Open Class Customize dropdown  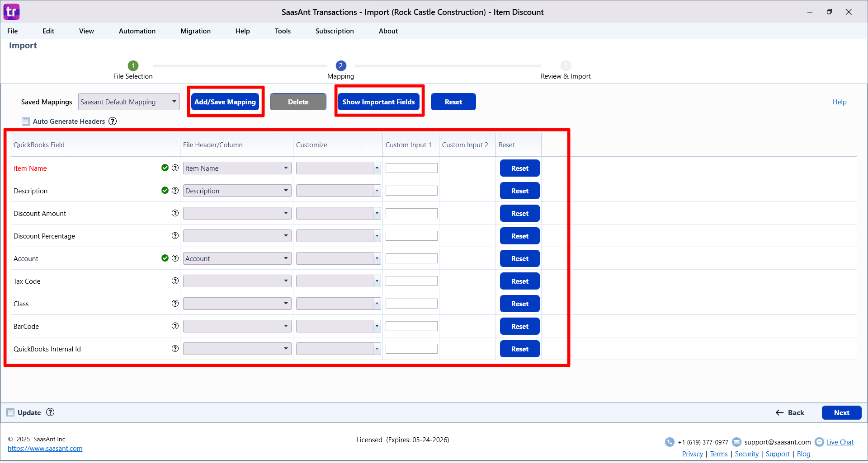click(x=338, y=304)
